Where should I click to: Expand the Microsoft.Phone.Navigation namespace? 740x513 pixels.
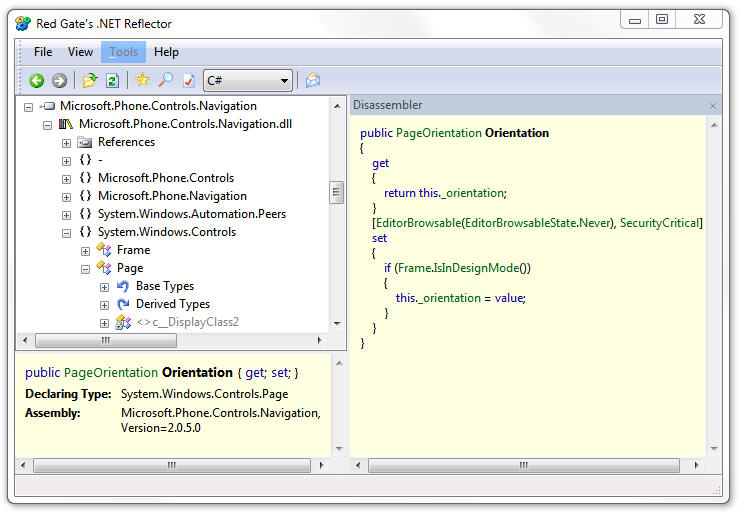[x=66, y=197]
